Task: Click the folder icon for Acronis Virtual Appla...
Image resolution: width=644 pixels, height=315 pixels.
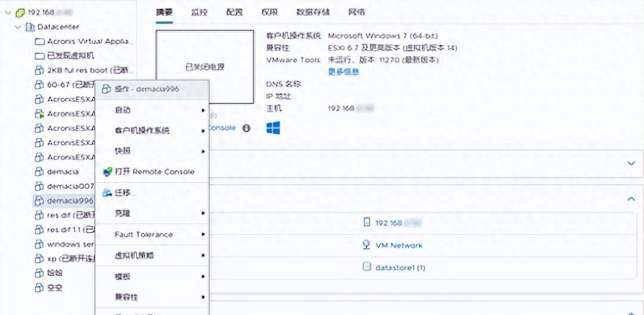Action: [x=40, y=41]
